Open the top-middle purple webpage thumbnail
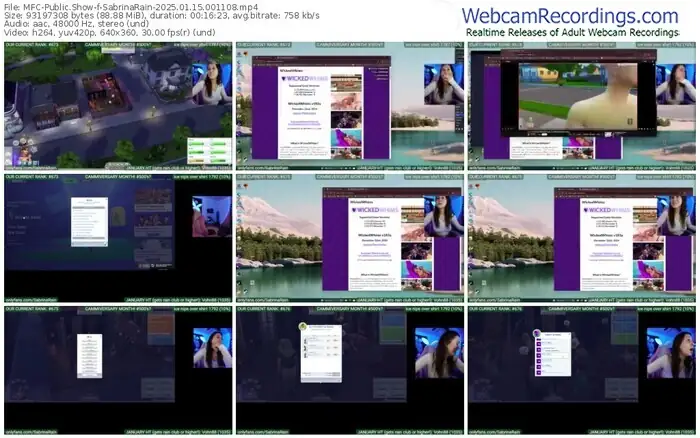700x438 pixels. click(x=349, y=107)
